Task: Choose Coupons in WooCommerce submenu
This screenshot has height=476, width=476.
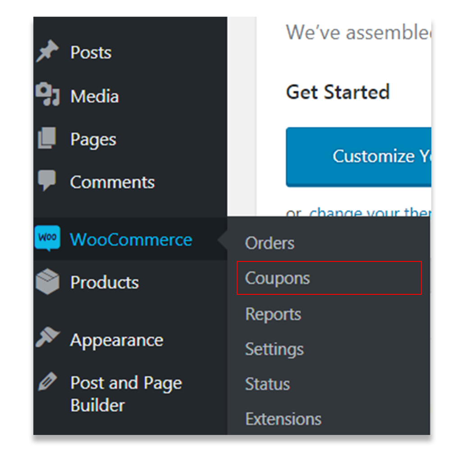Action: (329, 278)
